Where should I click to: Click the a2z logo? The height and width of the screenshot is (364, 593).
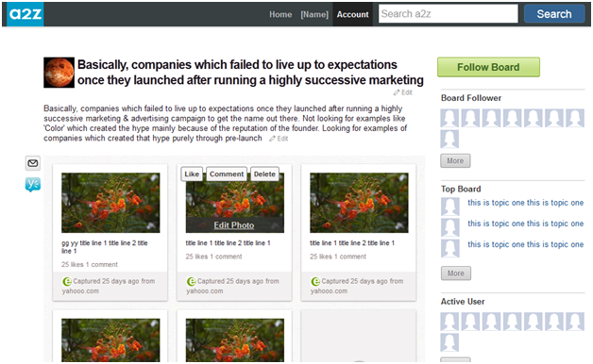click(25, 14)
